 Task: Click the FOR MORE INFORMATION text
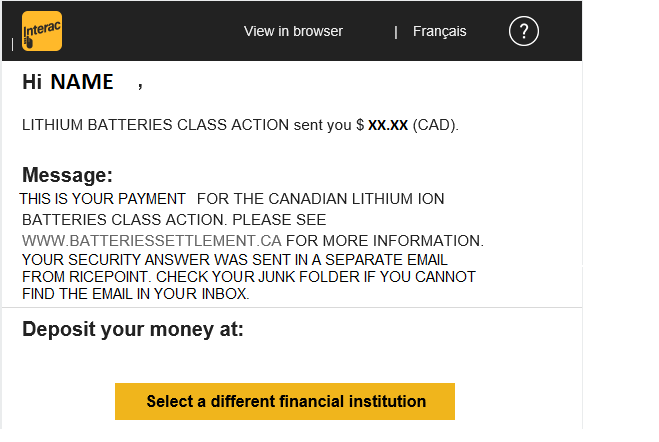[x=385, y=241]
